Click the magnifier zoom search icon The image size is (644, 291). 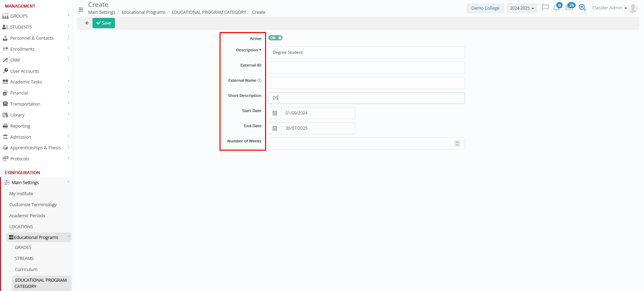coord(582,8)
